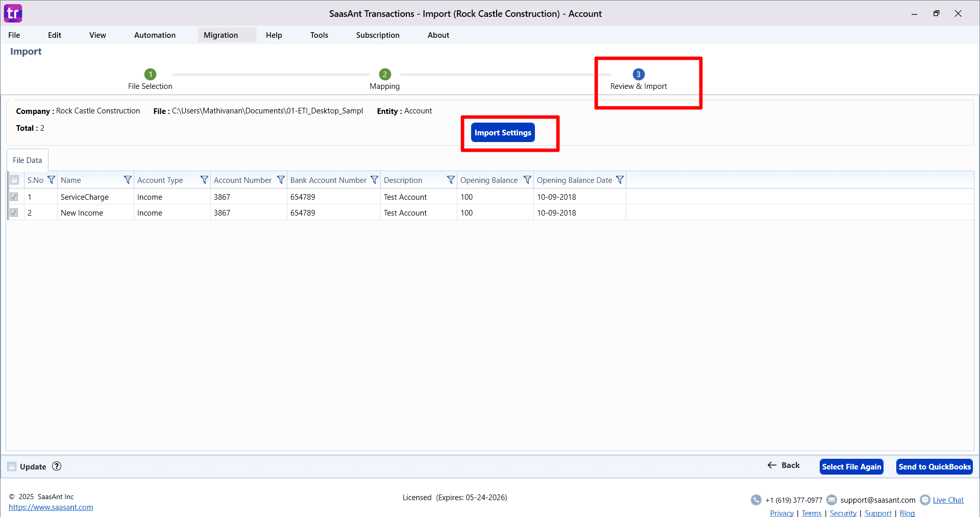The image size is (980, 517).
Task: Enable the Update checkbox
Action: point(12,466)
